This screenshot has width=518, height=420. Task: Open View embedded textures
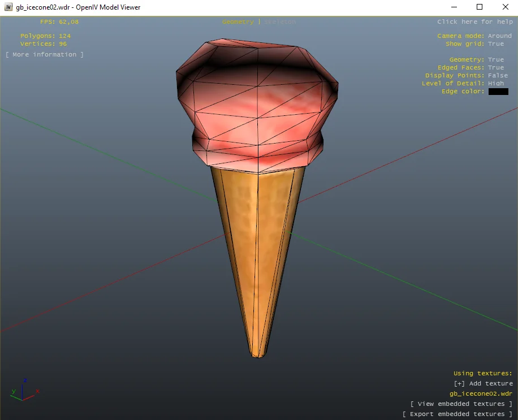click(461, 404)
